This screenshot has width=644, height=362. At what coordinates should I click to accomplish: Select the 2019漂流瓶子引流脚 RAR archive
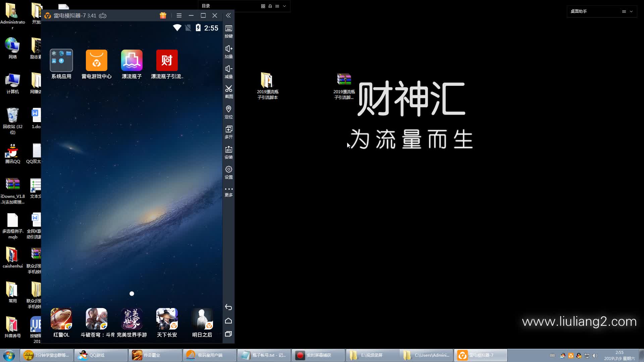[344, 86]
